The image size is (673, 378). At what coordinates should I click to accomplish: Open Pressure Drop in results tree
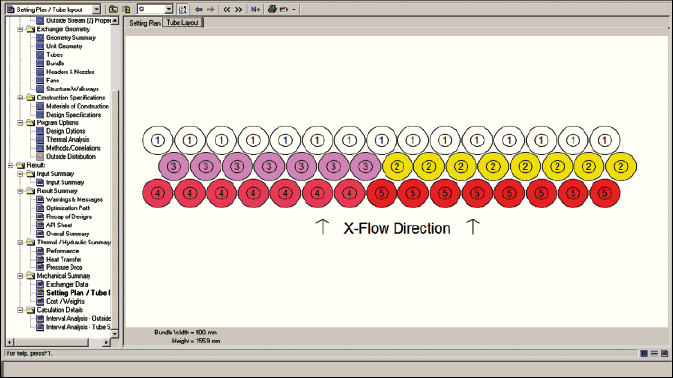point(64,267)
